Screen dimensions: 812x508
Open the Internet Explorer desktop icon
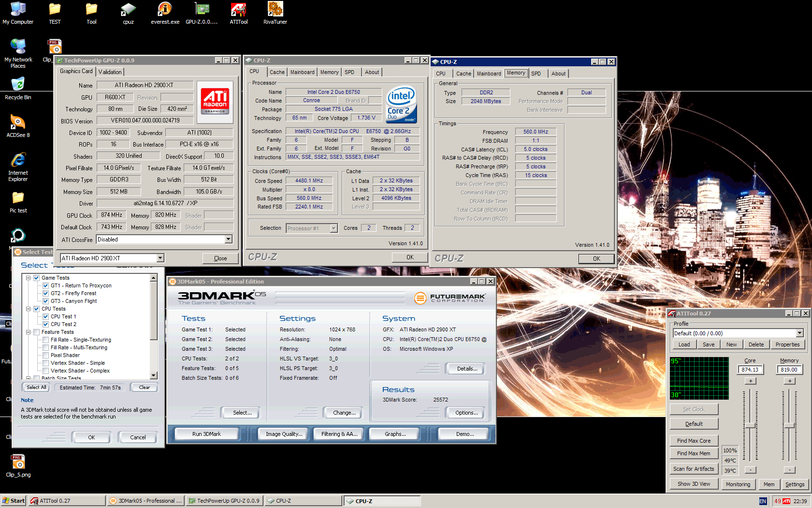(x=18, y=167)
